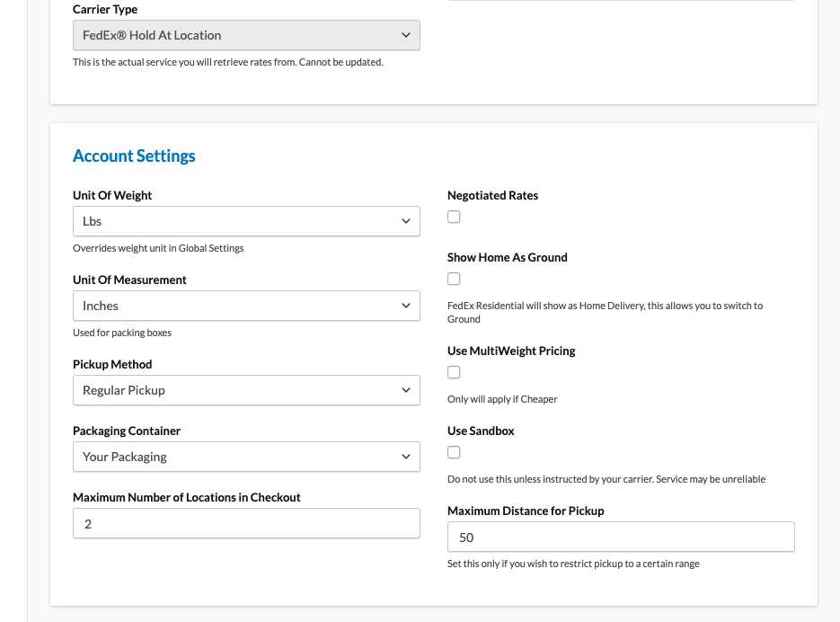Open the Packaging Container select box
840x622 pixels.
tap(245, 457)
